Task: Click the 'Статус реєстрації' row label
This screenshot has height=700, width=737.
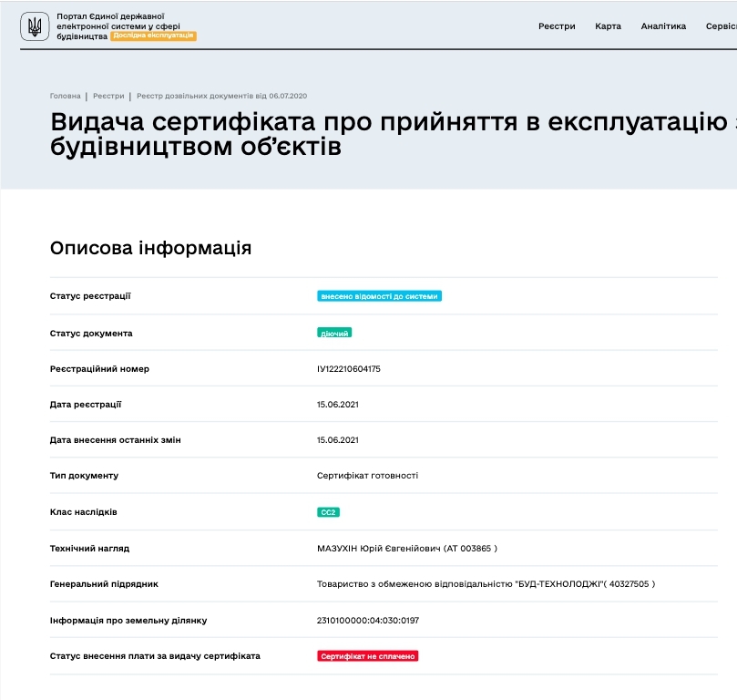Action: pyautogui.click(x=90, y=296)
